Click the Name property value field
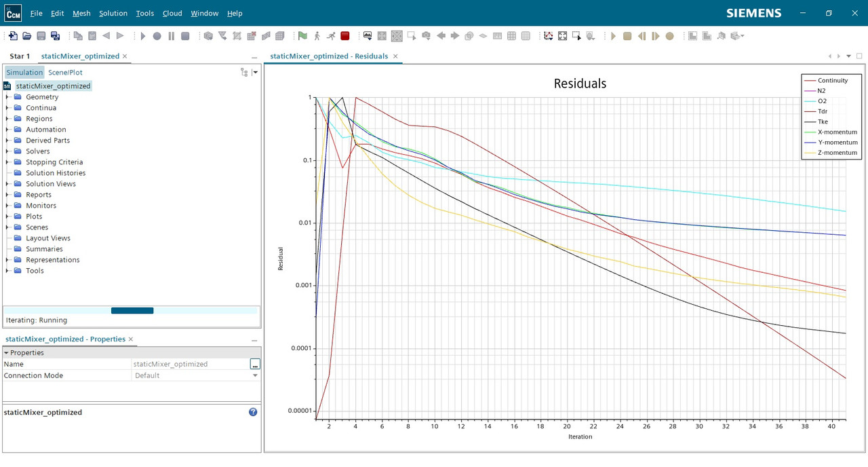The image size is (868, 467). (x=191, y=365)
